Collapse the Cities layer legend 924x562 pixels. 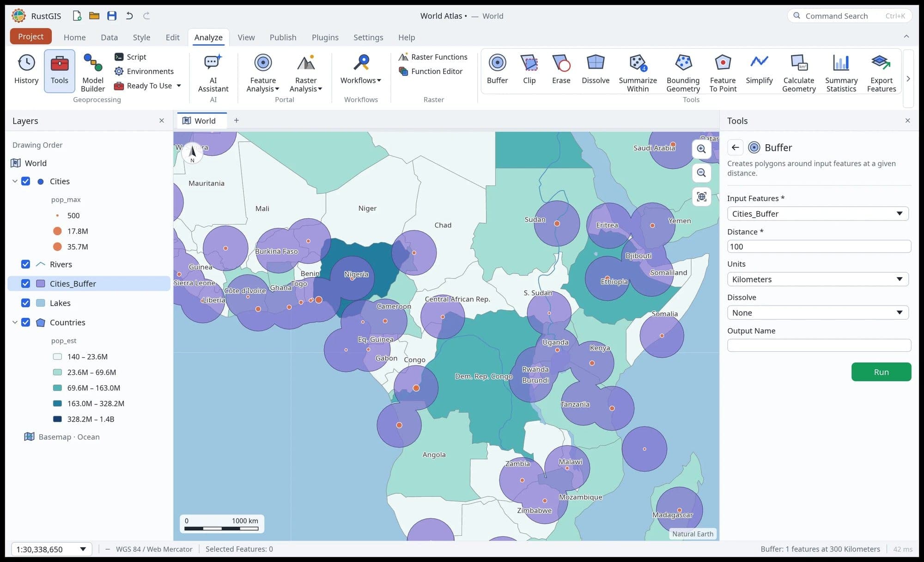15,181
